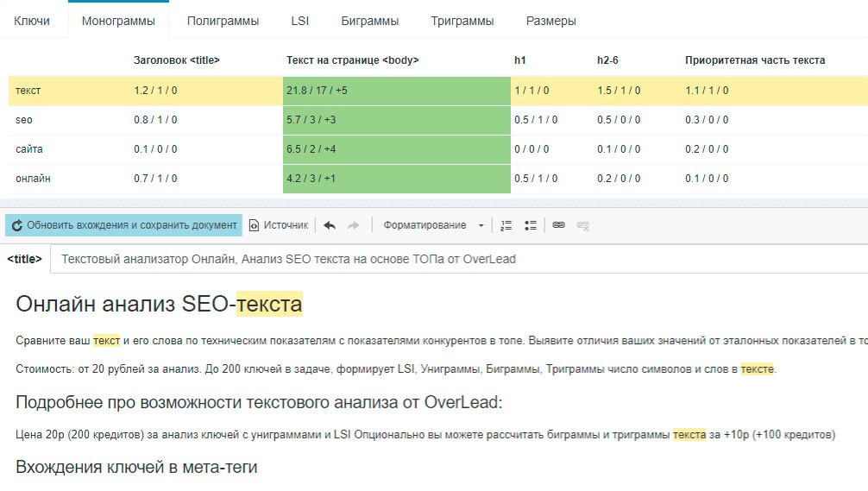Click inside the title input field

coord(459,259)
